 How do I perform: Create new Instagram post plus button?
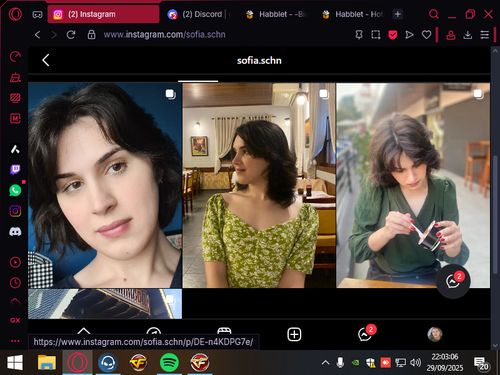[294, 334]
